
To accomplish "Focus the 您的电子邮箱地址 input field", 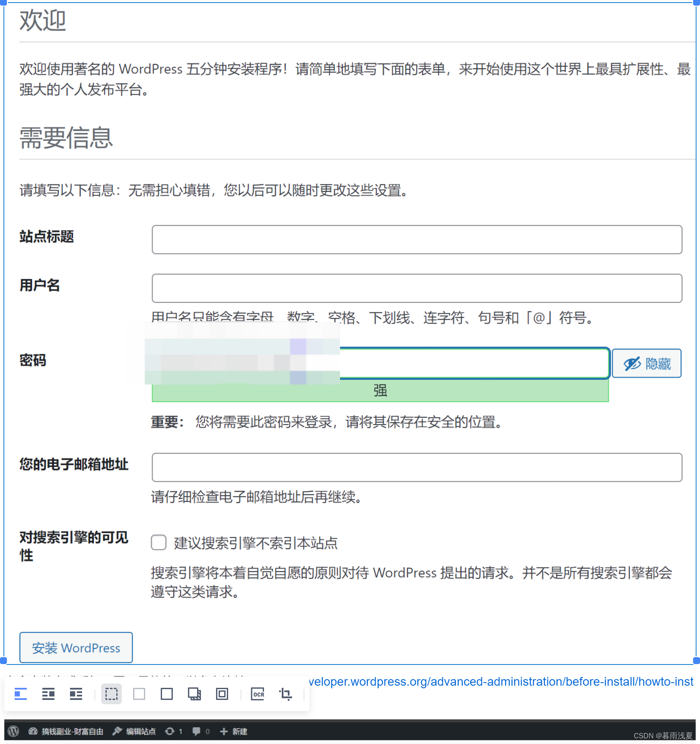I will tap(417, 467).
